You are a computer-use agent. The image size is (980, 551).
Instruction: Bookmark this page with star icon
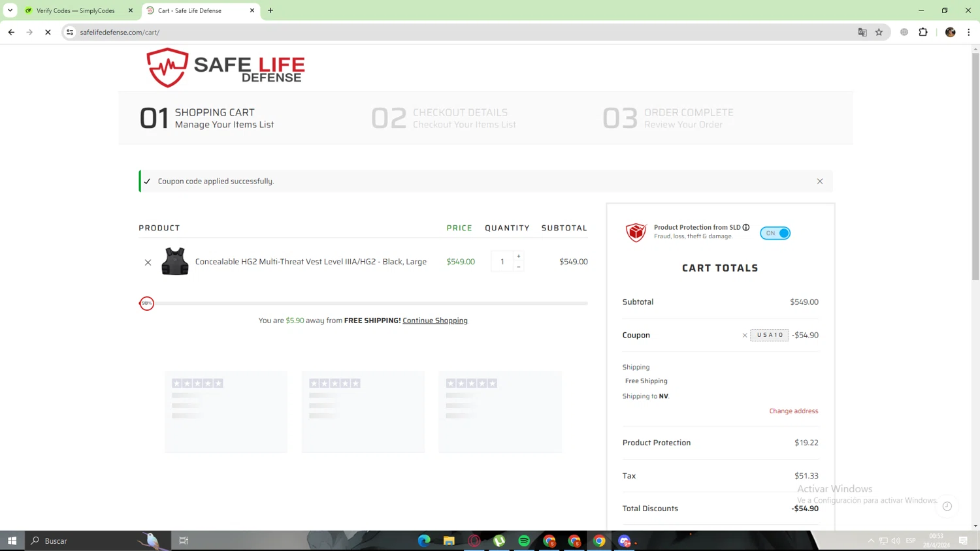coord(879,32)
